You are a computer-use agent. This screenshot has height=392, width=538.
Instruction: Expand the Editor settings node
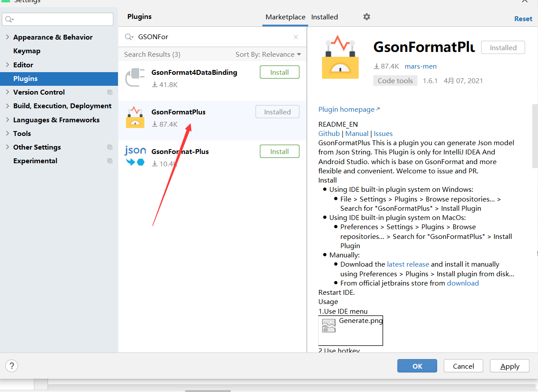tap(7, 65)
